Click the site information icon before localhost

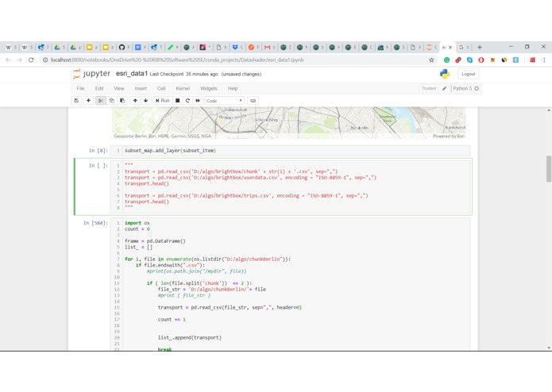pyautogui.click(x=45, y=60)
